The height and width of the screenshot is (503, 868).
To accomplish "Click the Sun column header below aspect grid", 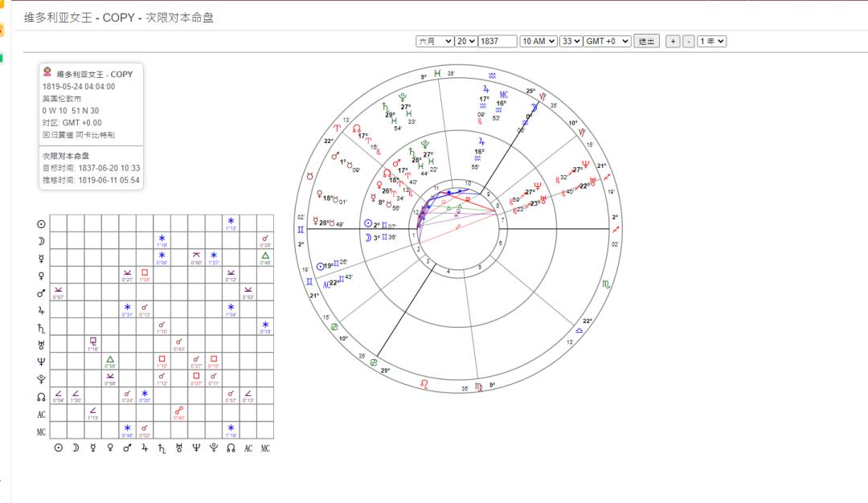I will click(58, 448).
